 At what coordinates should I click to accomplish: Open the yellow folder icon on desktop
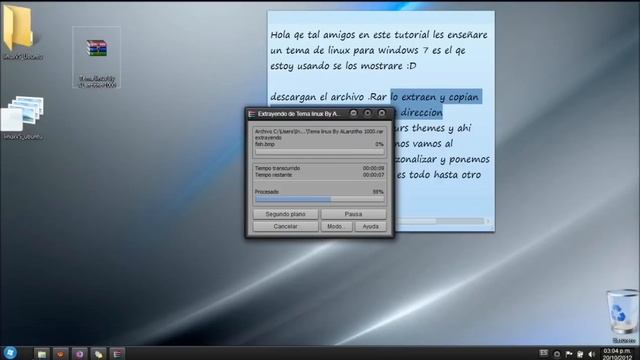(18, 29)
